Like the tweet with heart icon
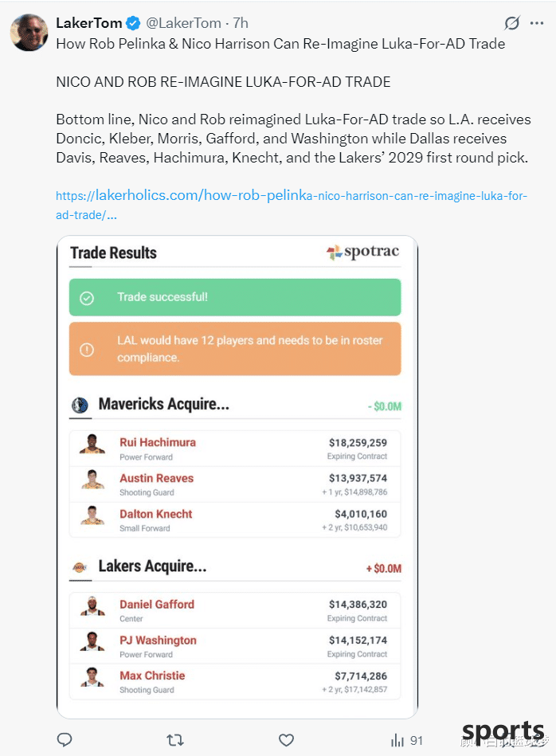This screenshot has width=556, height=756. [x=287, y=739]
